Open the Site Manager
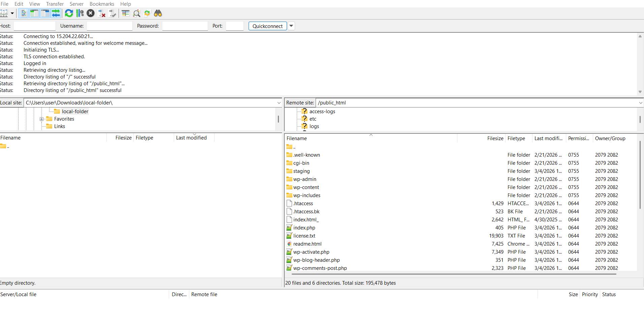This screenshot has height=313, width=644. click(4, 13)
